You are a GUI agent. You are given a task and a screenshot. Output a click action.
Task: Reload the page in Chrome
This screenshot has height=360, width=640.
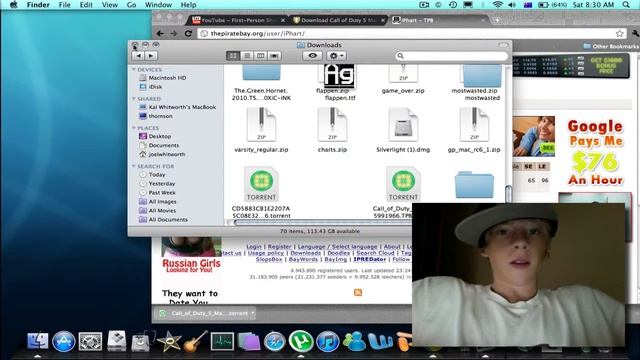188,33
